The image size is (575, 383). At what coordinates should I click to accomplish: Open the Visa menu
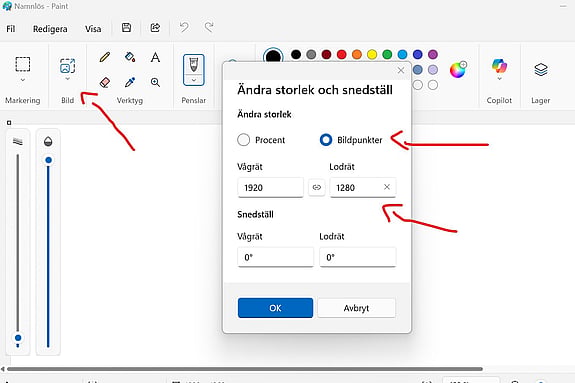93,29
